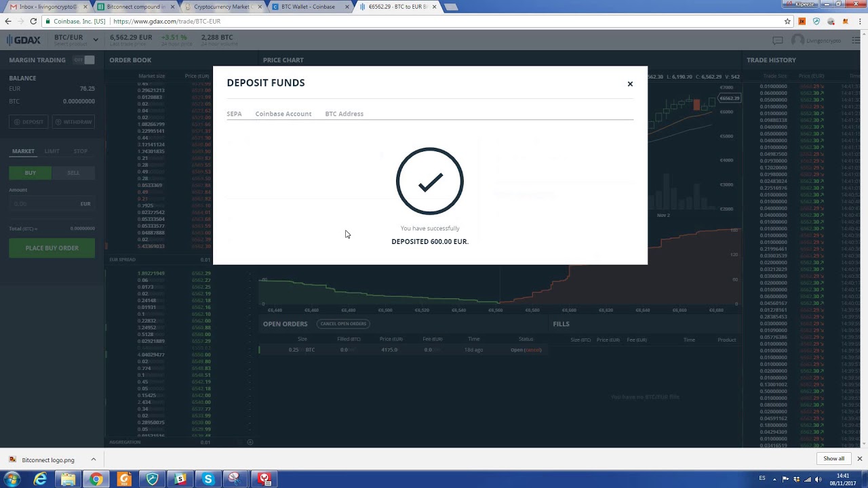Image resolution: width=868 pixels, height=488 pixels.
Task: Select the Stop order tab
Action: click(81, 151)
